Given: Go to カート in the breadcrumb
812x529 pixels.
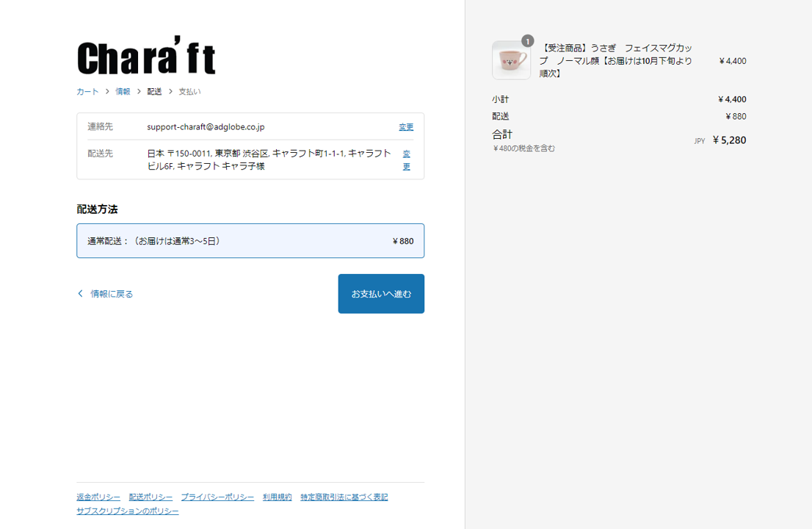Looking at the screenshot, I should (x=87, y=92).
